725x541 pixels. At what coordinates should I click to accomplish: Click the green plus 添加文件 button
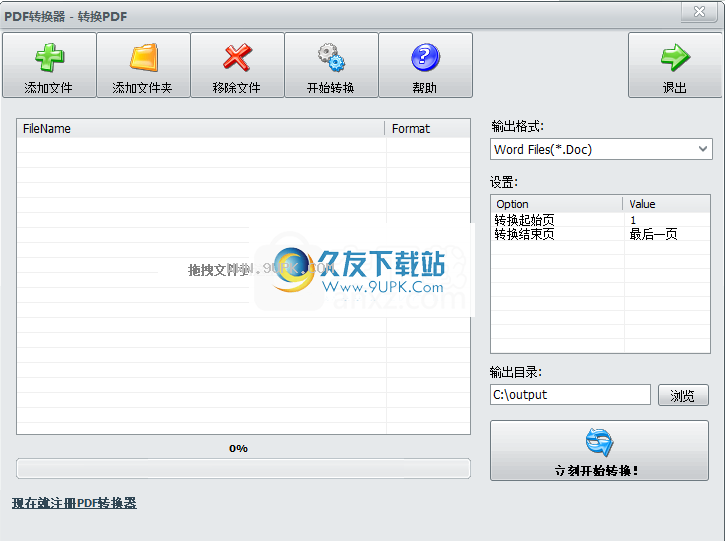point(49,65)
